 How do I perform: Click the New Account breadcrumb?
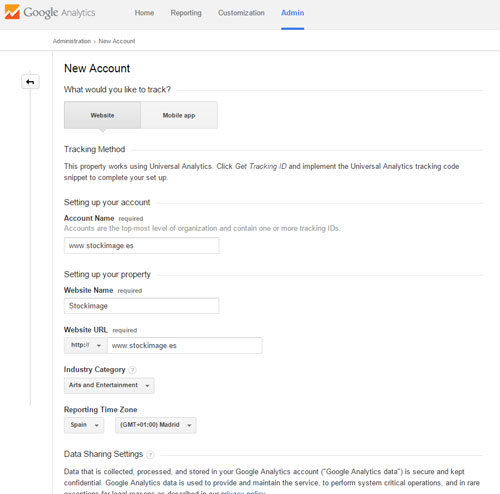[x=117, y=41]
